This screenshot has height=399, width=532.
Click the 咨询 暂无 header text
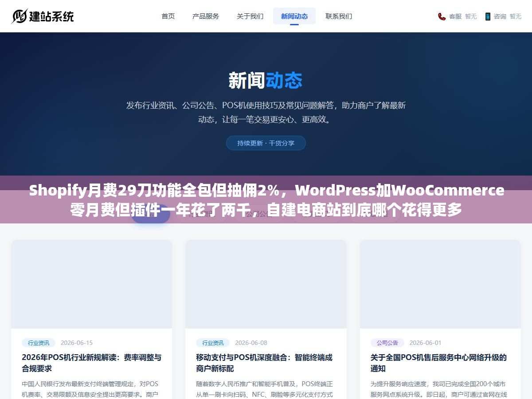508,16
